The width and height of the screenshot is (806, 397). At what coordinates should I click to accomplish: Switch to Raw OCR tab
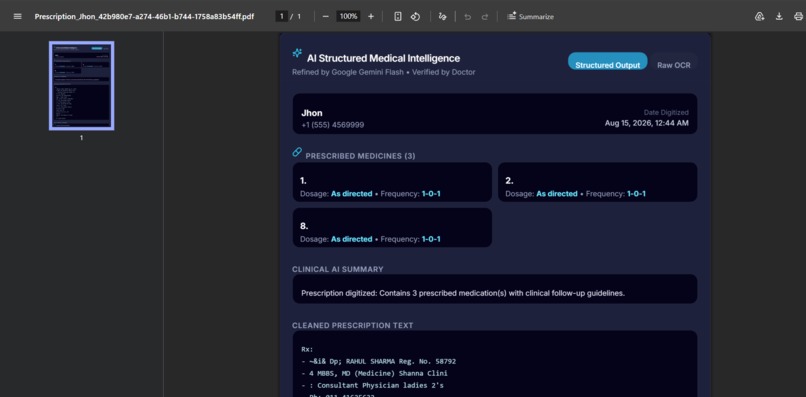click(x=673, y=65)
